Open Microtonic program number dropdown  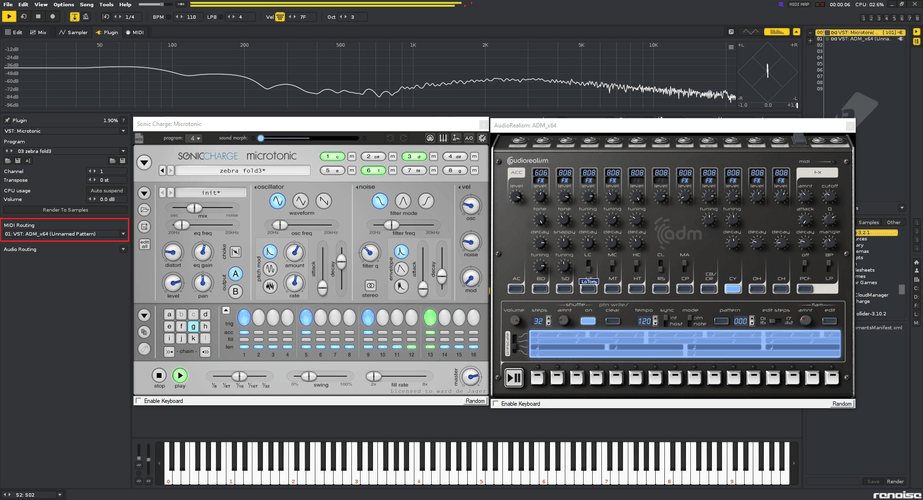[x=194, y=138]
